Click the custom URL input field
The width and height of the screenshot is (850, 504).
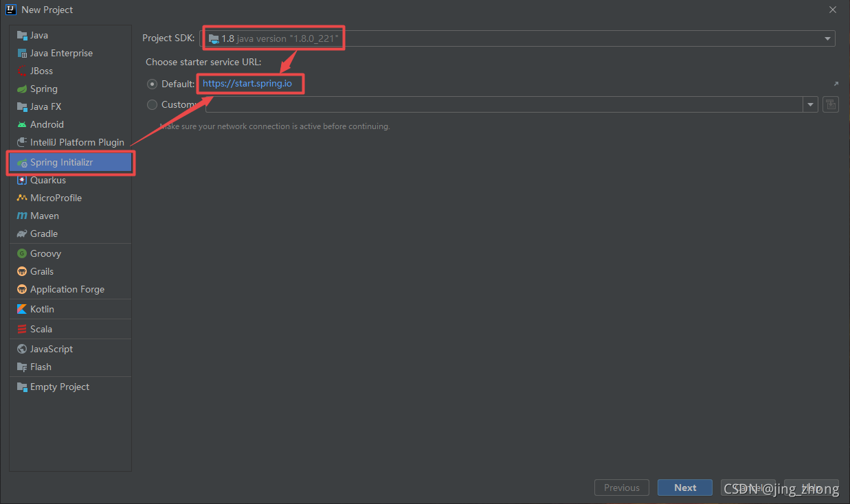click(504, 104)
